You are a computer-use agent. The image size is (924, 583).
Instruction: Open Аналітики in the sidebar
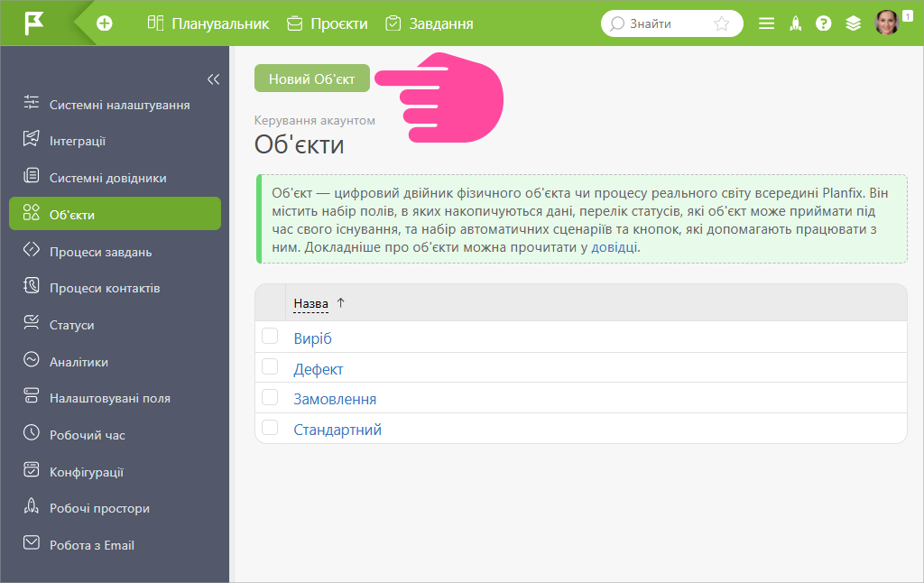point(79,362)
